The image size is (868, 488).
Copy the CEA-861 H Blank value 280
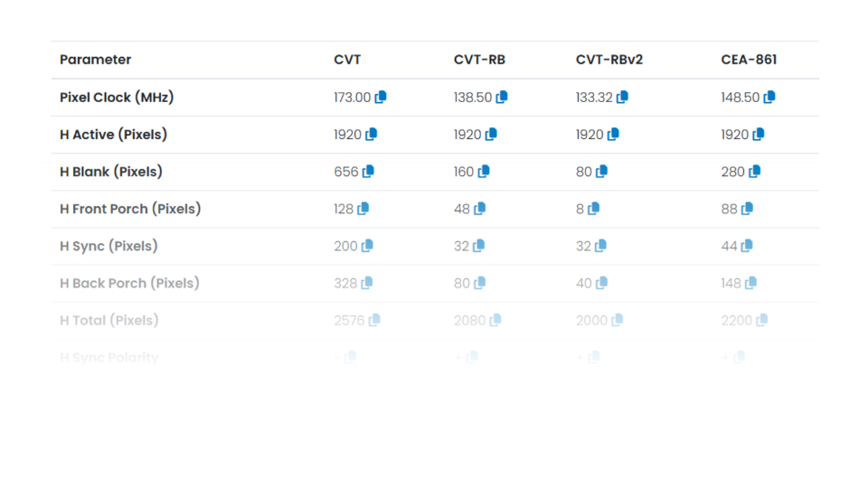pyautogui.click(x=754, y=171)
